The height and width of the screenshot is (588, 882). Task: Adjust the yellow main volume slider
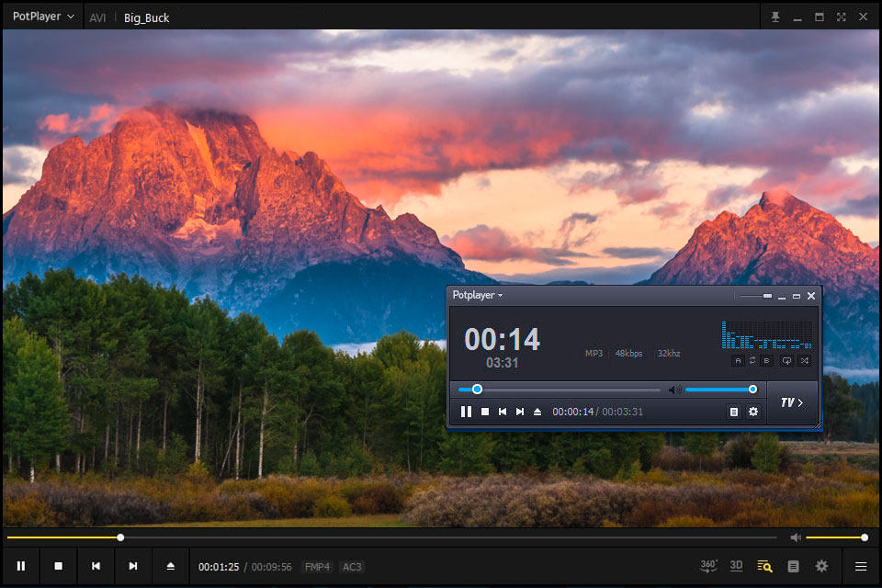tap(835, 537)
